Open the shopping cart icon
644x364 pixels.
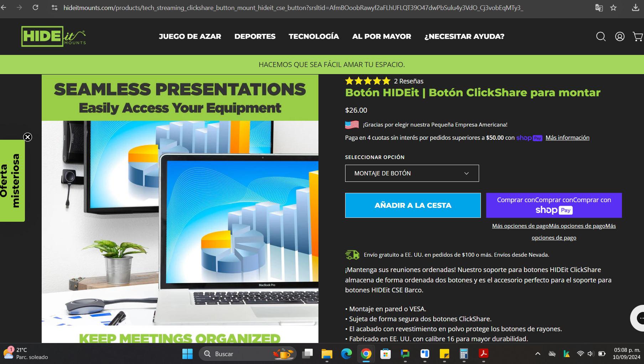638,36
